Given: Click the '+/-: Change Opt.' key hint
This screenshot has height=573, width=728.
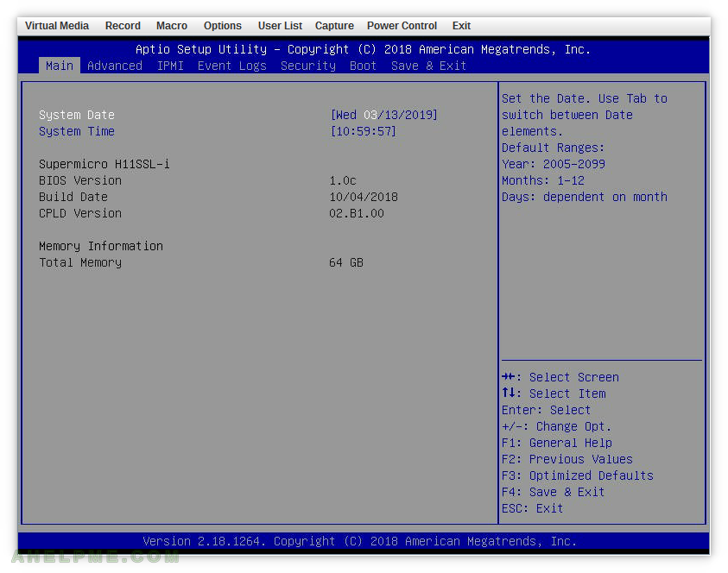Looking at the screenshot, I should pos(557,426).
